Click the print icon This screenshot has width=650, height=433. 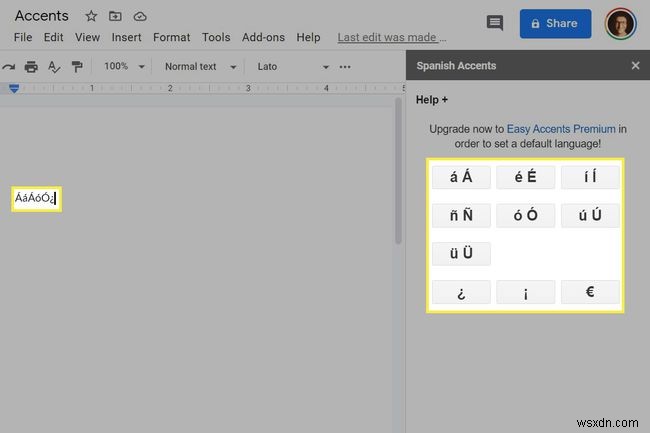(31, 67)
